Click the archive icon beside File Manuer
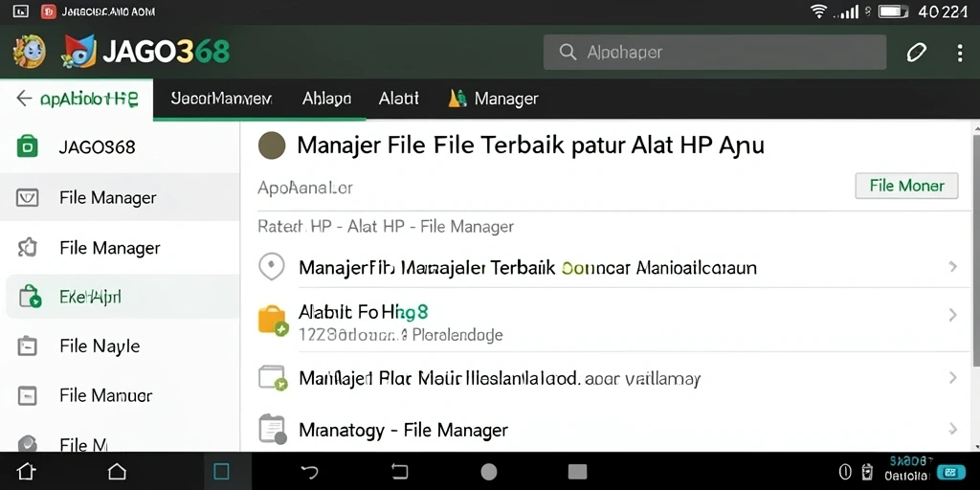 coord(28,395)
